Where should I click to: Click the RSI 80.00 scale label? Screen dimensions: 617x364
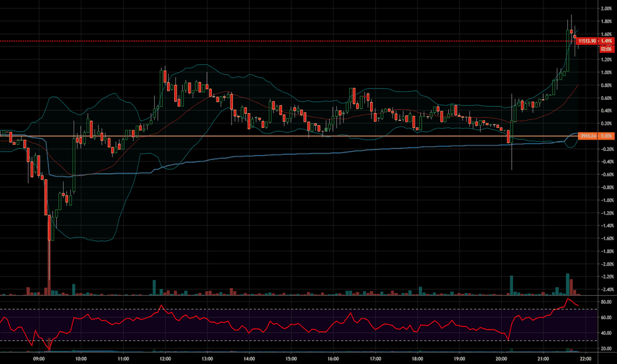click(x=606, y=302)
